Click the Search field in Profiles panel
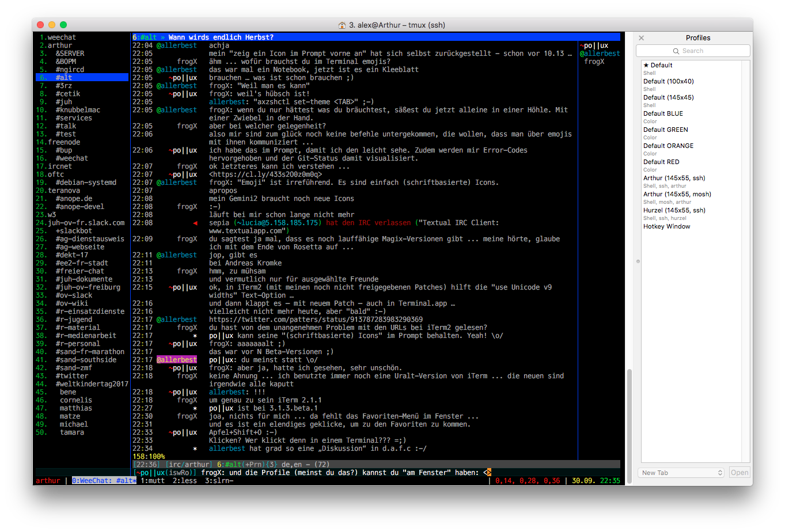This screenshot has width=785, height=532. coord(693,51)
